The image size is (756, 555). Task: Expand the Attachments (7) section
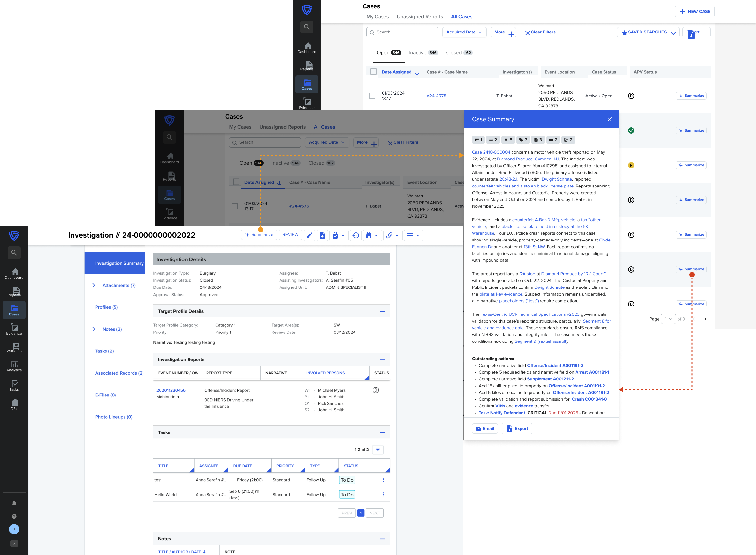[x=94, y=285]
